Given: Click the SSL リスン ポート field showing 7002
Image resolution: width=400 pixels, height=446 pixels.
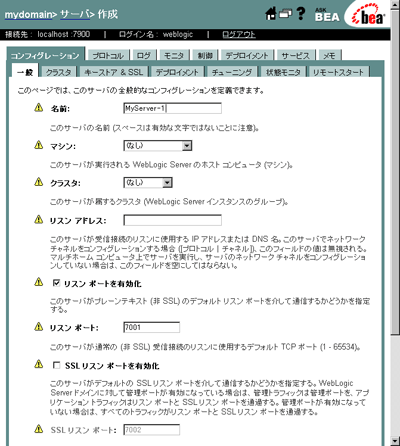Looking at the screenshot, I should (152, 430).
